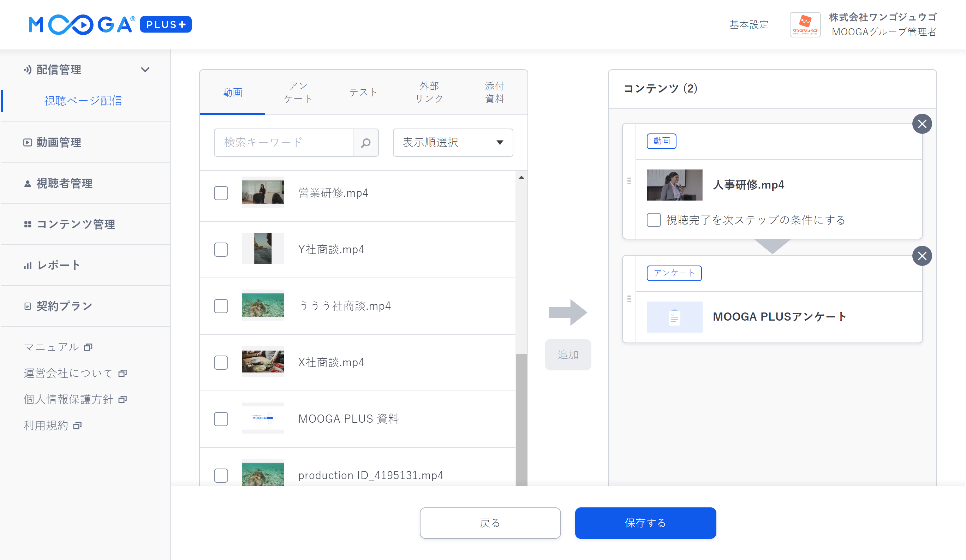
Task: Collapse the 配信管理 chevron
Action: [145, 70]
